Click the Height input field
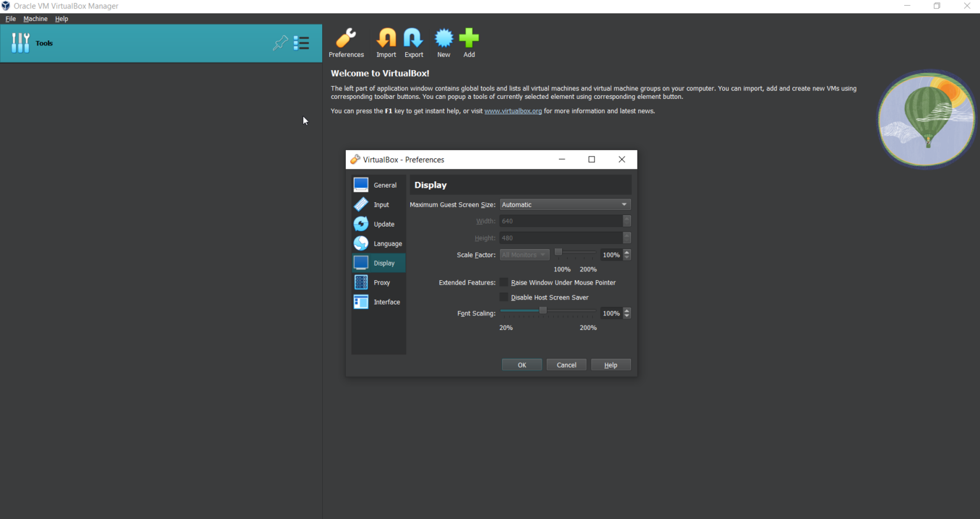980x519 pixels. pyautogui.click(x=561, y=238)
